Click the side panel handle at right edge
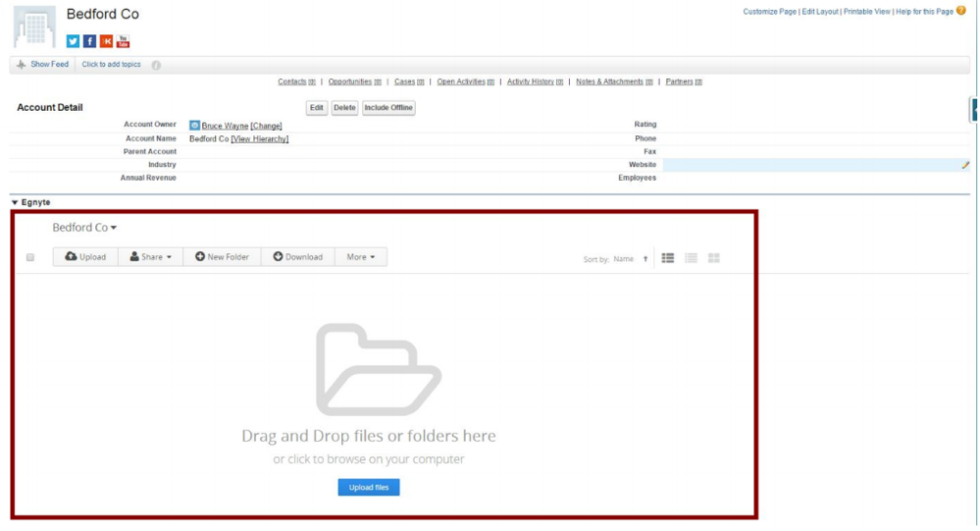The width and height of the screenshot is (980, 531). 974,110
